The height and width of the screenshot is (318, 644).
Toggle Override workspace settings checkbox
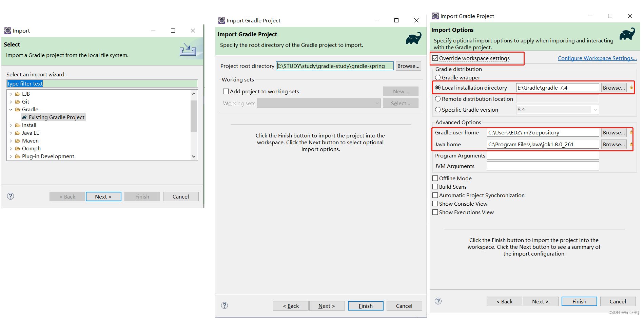(435, 58)
